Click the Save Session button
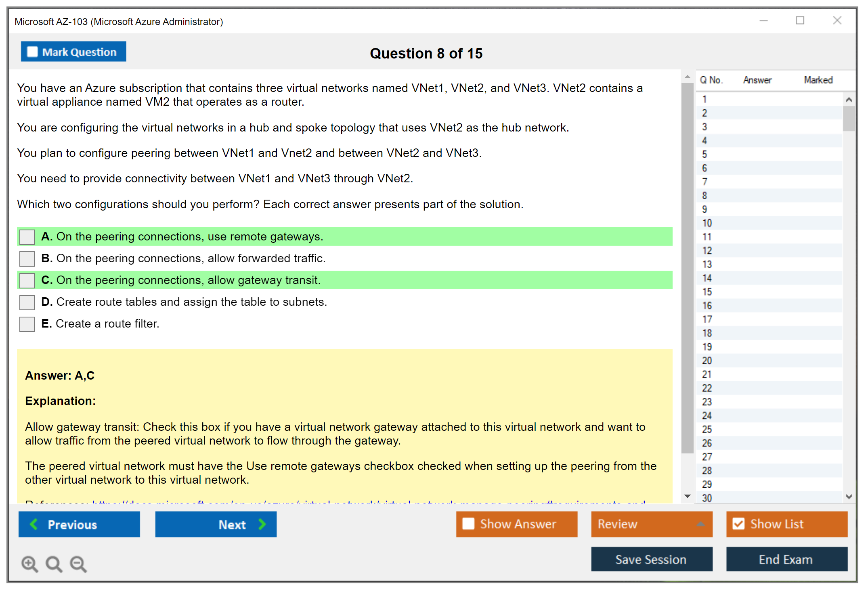The height and width of the screenshot is (593, 868). (651, 559)
